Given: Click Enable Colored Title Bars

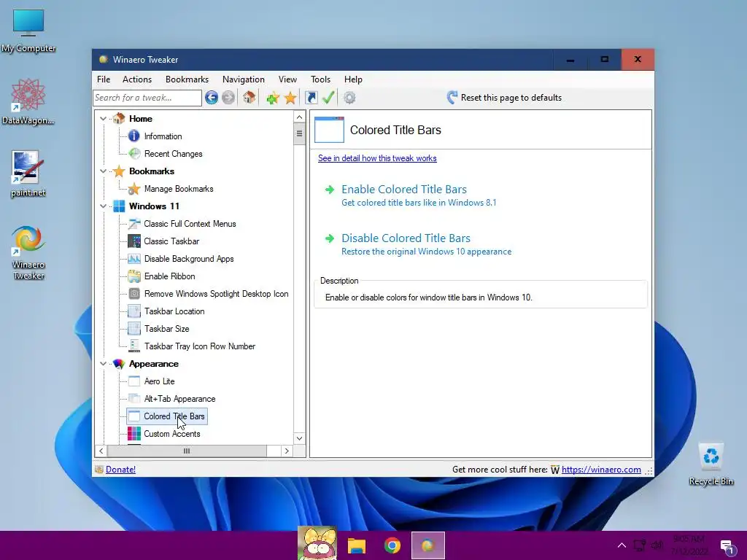Looking at the screenshot, I should coord(404,190).
